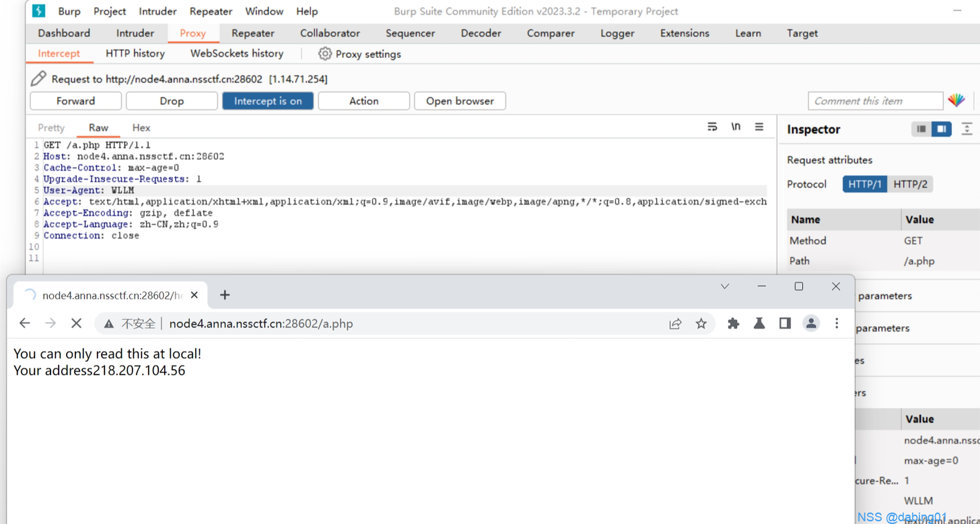This screenshot has height=524, width=980.
Task: Click the pencil edit target icon
Action: pyautogui.click(x=38, y=79)
